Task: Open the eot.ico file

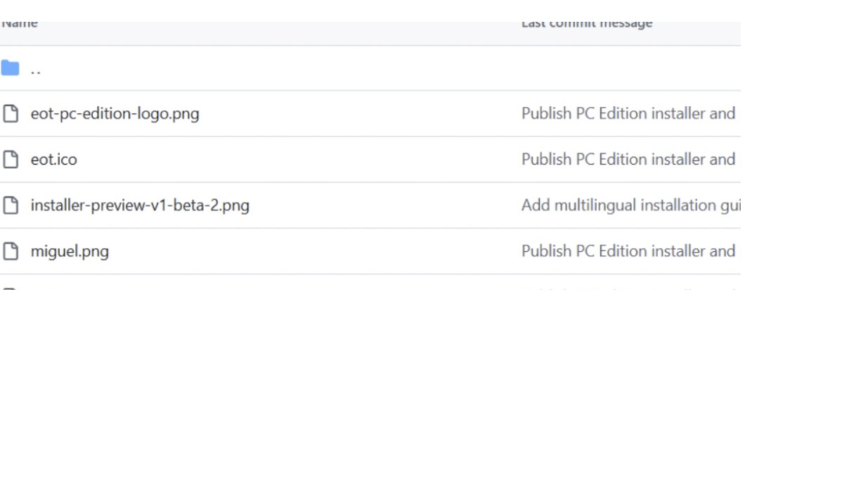Action: point(53,160)
